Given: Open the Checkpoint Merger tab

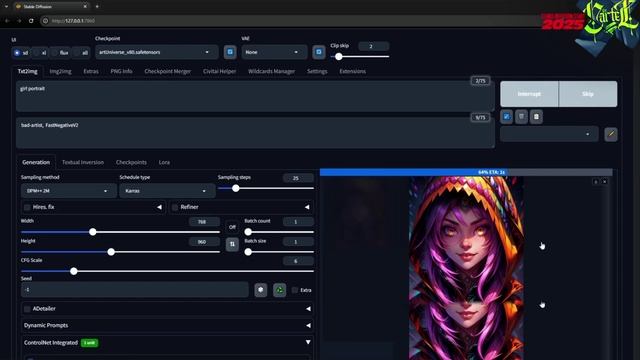Looking at the screenshot, I should pos(167,71).
